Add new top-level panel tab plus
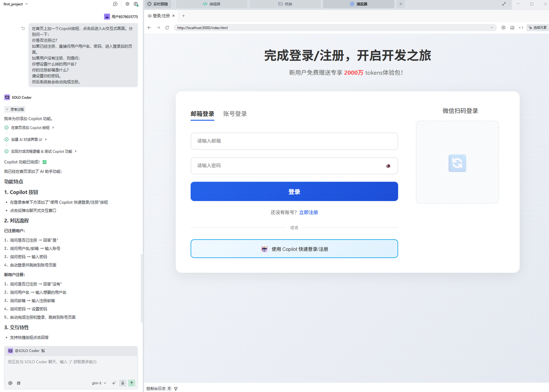 pos(401,4)
